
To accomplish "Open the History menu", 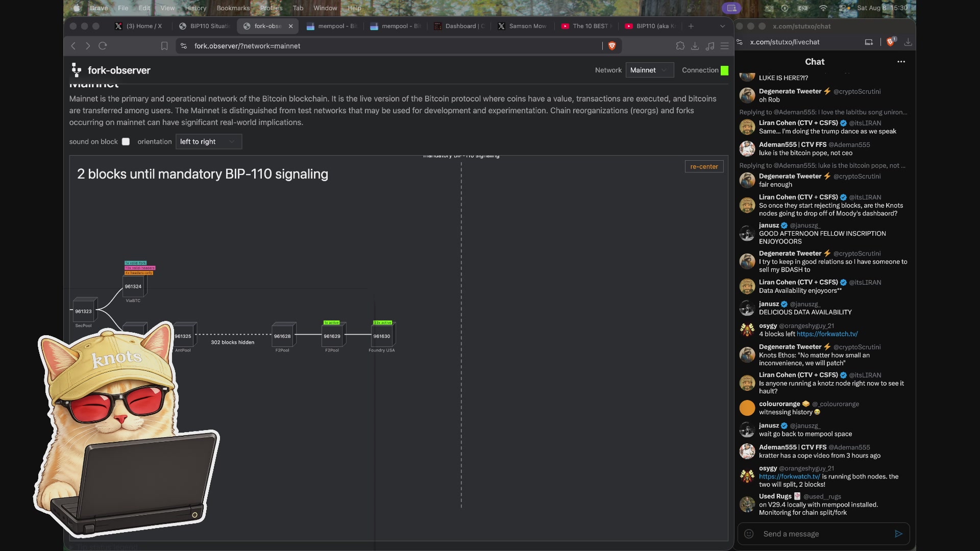I will click(x=195, y=8).
